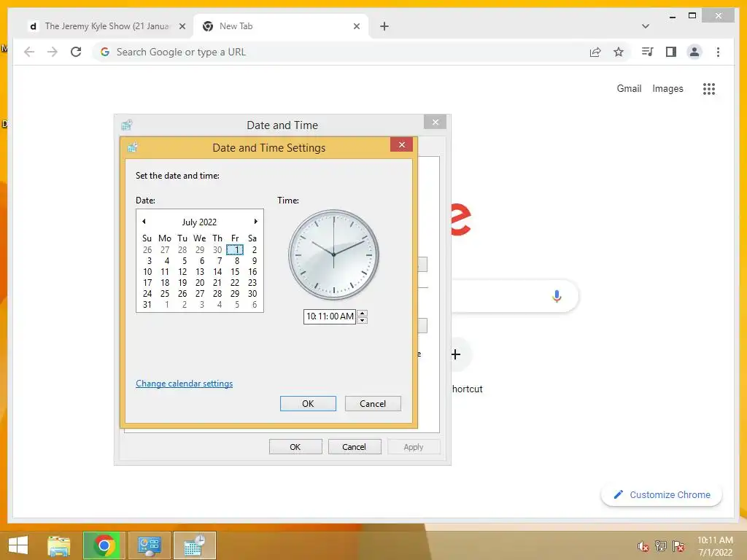
Task: Switch to The Jeremy Kyle Show tab
Action: click(107, 26)
